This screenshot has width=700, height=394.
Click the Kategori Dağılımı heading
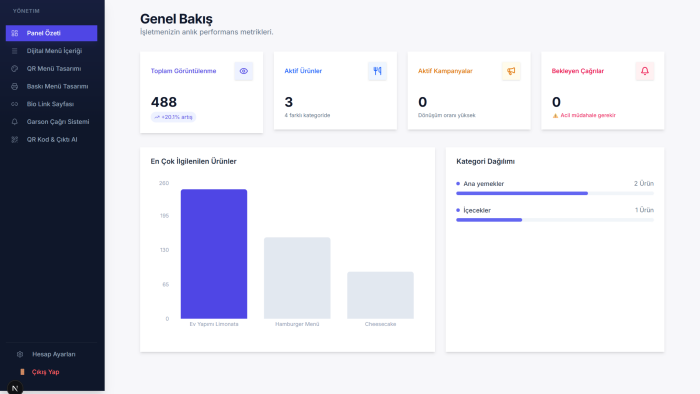point(485,162)
